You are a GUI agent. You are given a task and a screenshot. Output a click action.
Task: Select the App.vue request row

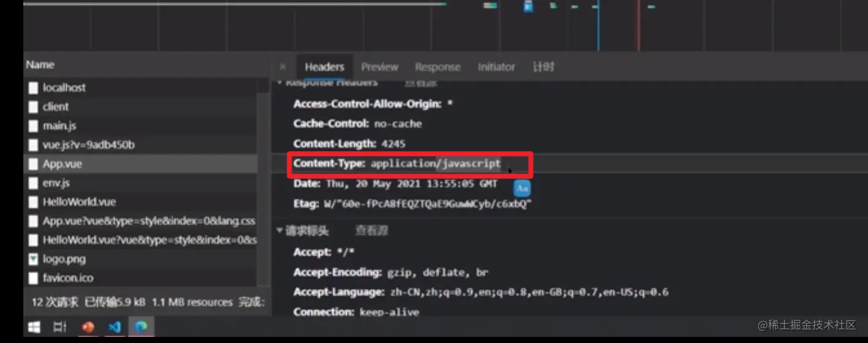(141, 164)
